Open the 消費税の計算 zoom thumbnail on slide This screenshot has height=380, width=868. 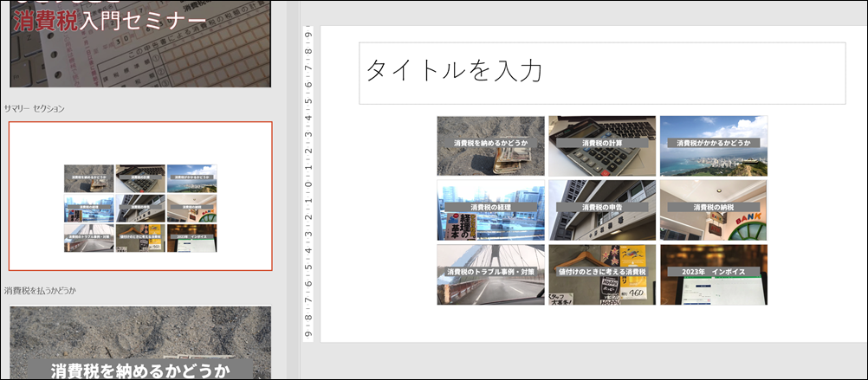tap(602, 146)
